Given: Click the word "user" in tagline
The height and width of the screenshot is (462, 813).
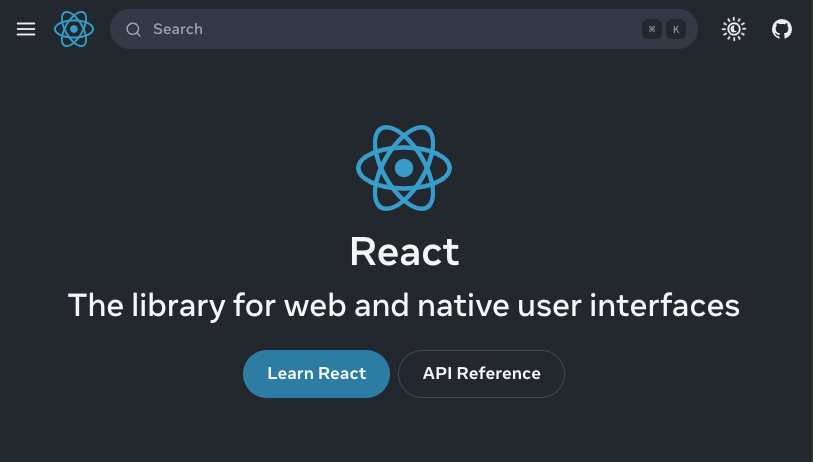Looking at the screenshot, I should coord(549,307).
